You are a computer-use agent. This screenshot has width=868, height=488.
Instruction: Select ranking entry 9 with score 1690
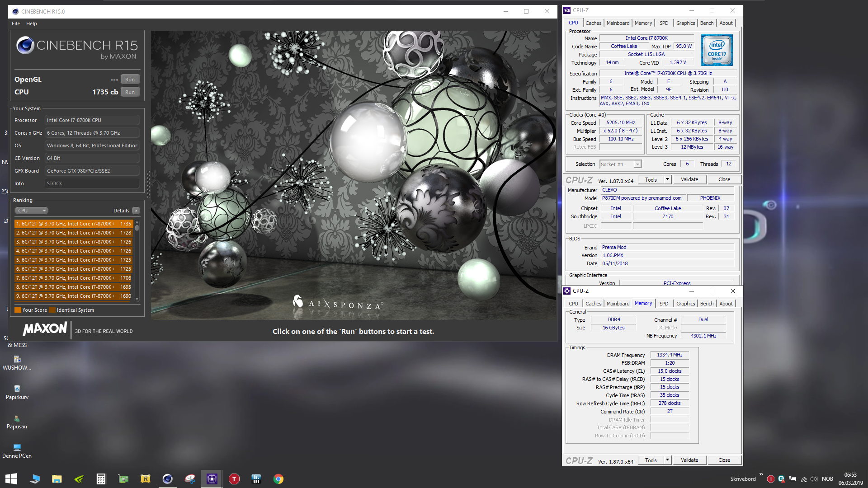click(x=74, y=296)
